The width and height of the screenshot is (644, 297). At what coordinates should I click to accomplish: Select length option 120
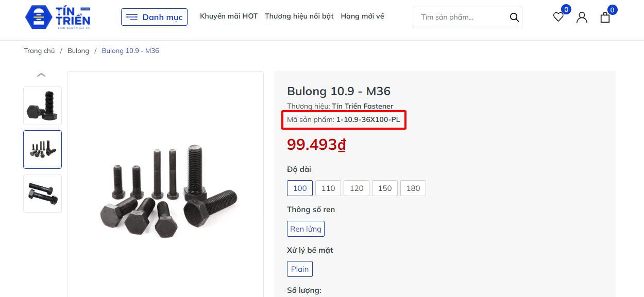(357, 188)
